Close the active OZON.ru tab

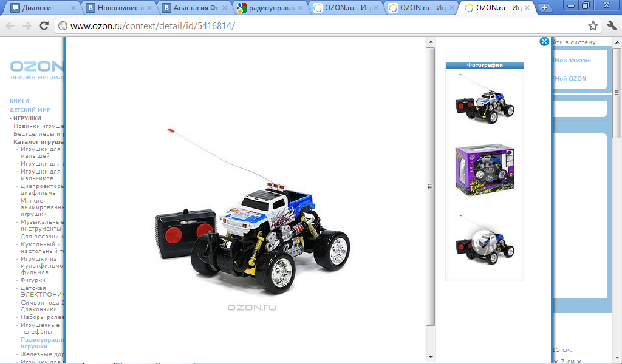527,8
